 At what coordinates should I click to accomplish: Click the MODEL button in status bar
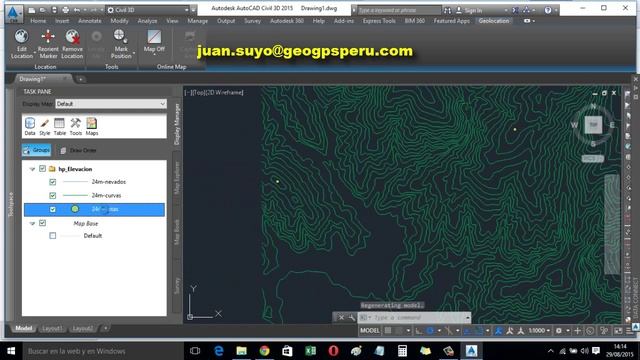pyautogui.click(x=370, y=331)
